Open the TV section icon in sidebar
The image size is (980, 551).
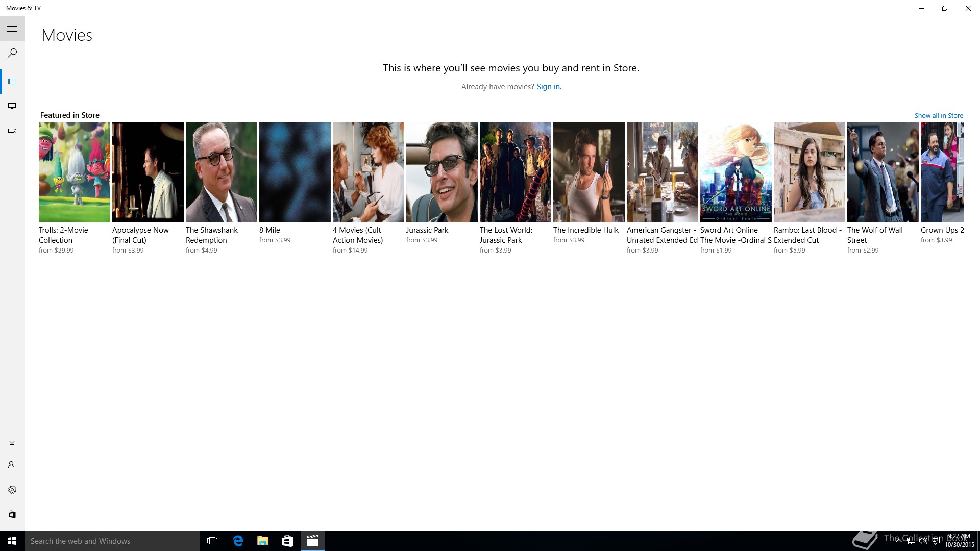point(12,106)
